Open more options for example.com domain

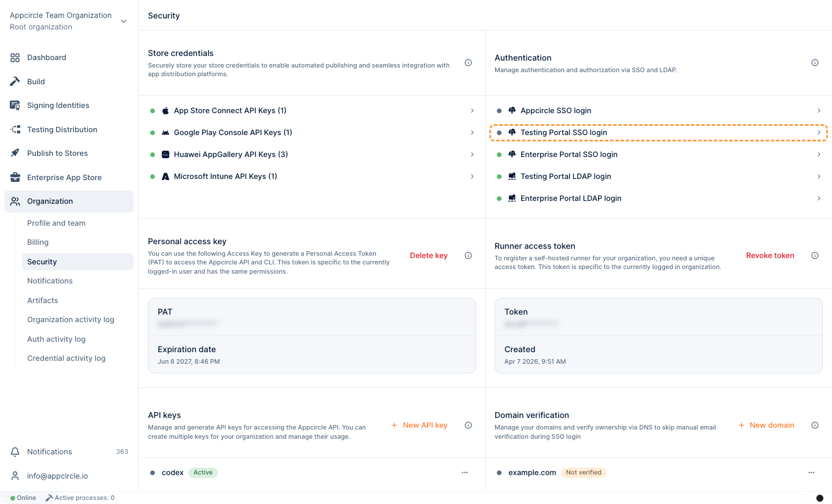(x=811, y=473)
